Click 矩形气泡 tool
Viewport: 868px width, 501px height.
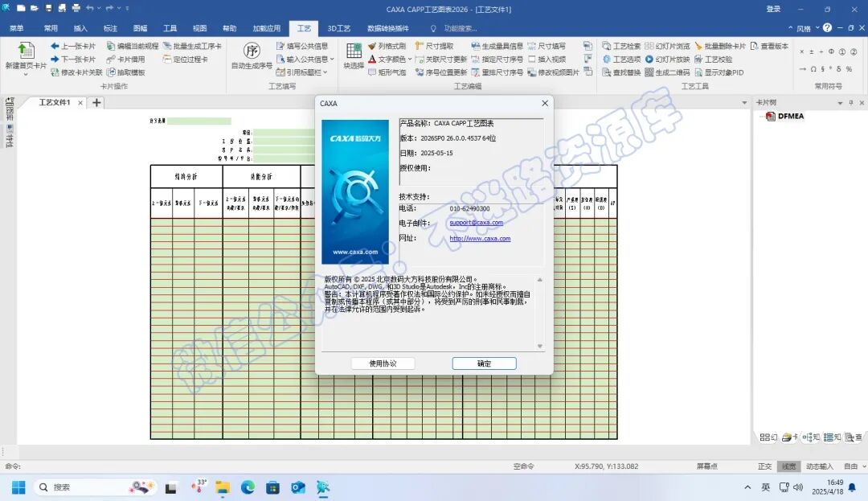pyautogui.click(x=387, y=72)
